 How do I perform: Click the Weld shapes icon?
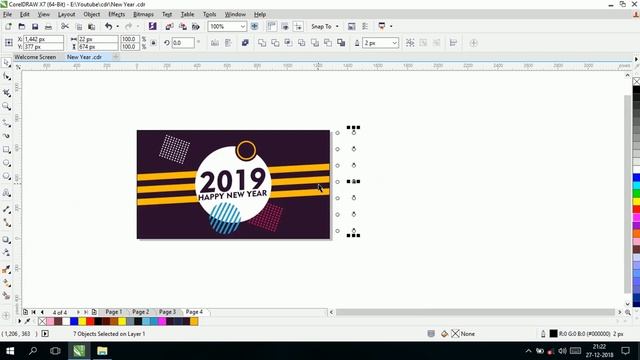(262, 43)
